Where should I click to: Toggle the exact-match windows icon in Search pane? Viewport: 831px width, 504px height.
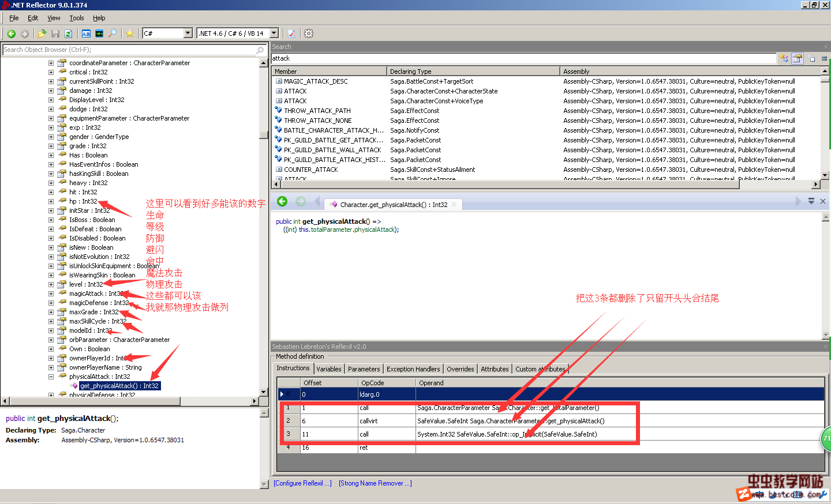tap(812, 58)
